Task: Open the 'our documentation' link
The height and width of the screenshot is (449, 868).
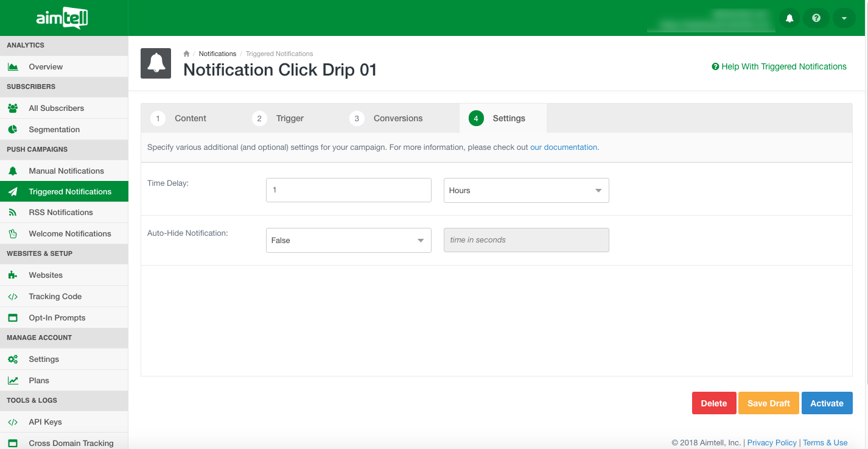Action: (x=564, y=147)
